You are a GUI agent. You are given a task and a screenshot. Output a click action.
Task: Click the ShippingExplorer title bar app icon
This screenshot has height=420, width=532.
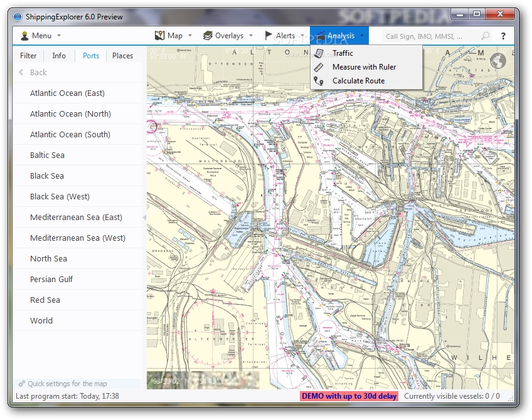pyautogui.click(x=18, y=16)
